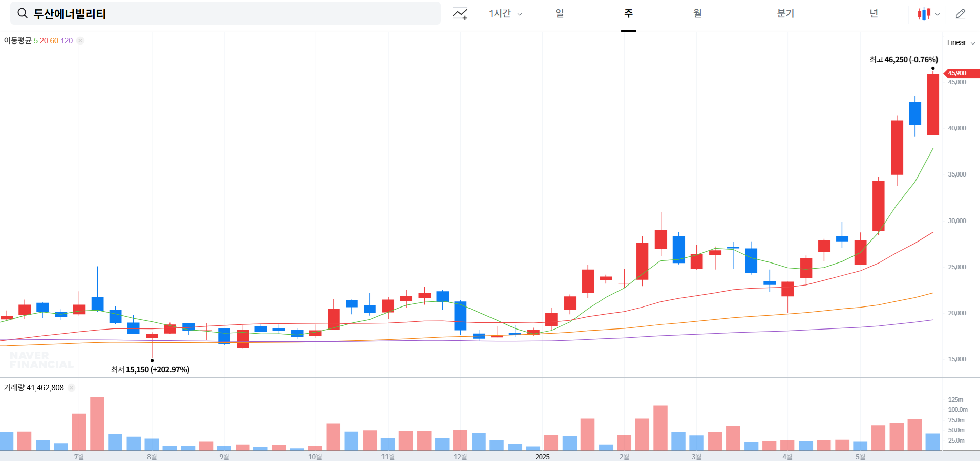Click the 8월 time axis label
The image size is (980, 461).
click(x=152, y=456)
